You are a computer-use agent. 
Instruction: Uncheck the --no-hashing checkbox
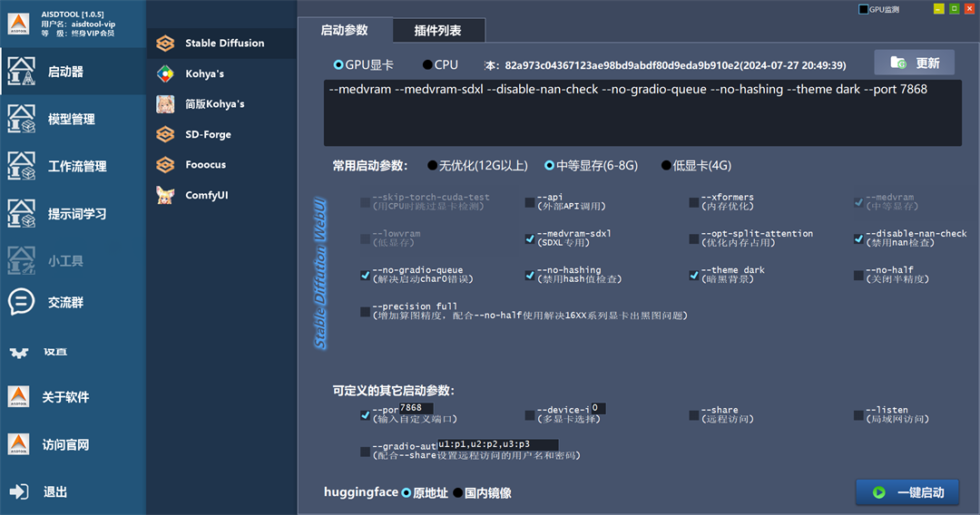point(530,275)
